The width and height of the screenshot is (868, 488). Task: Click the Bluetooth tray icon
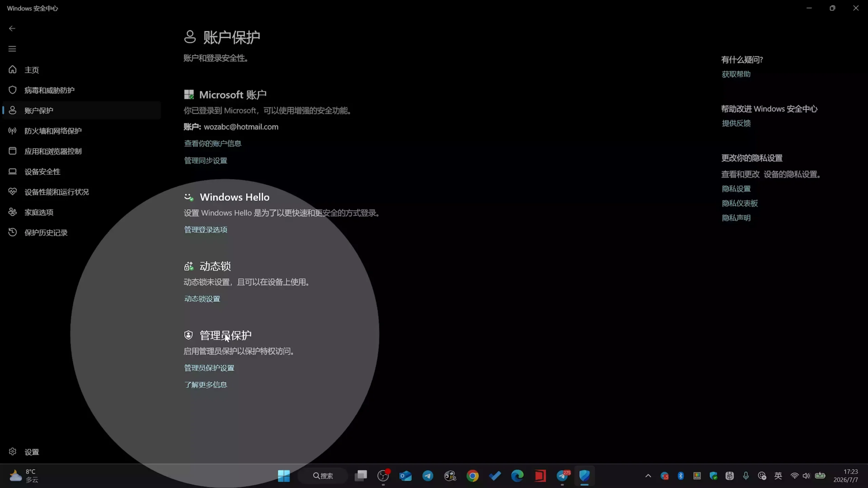680,476
